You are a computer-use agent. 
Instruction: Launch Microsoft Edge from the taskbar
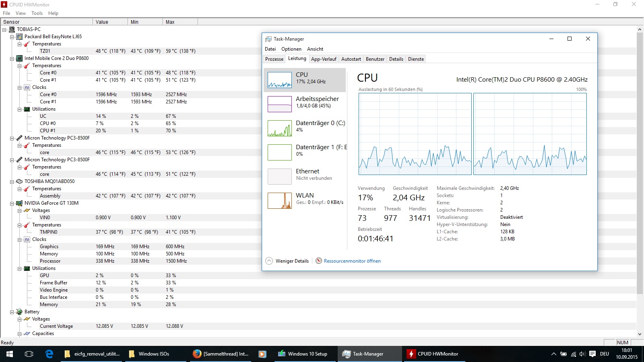pyautogui.click(x=49, y=354)
